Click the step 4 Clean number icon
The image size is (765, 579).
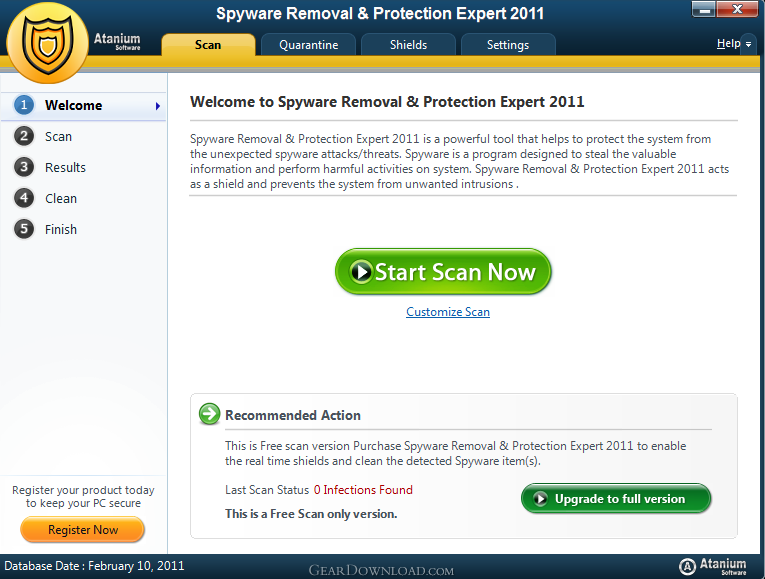pos(24,198)
